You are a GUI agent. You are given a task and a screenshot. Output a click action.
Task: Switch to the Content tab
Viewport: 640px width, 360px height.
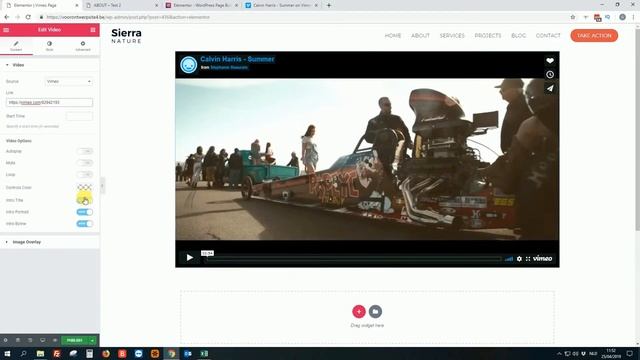16,46
